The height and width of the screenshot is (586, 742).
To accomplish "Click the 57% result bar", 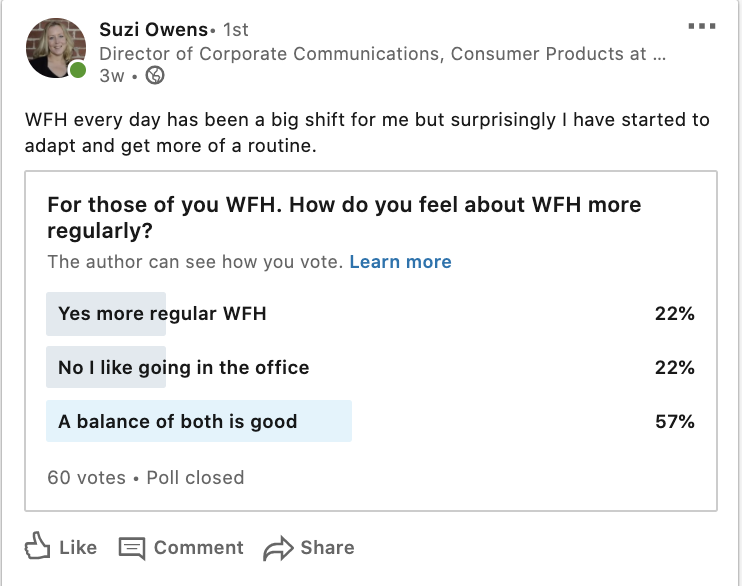I will [x=674, y=421].
